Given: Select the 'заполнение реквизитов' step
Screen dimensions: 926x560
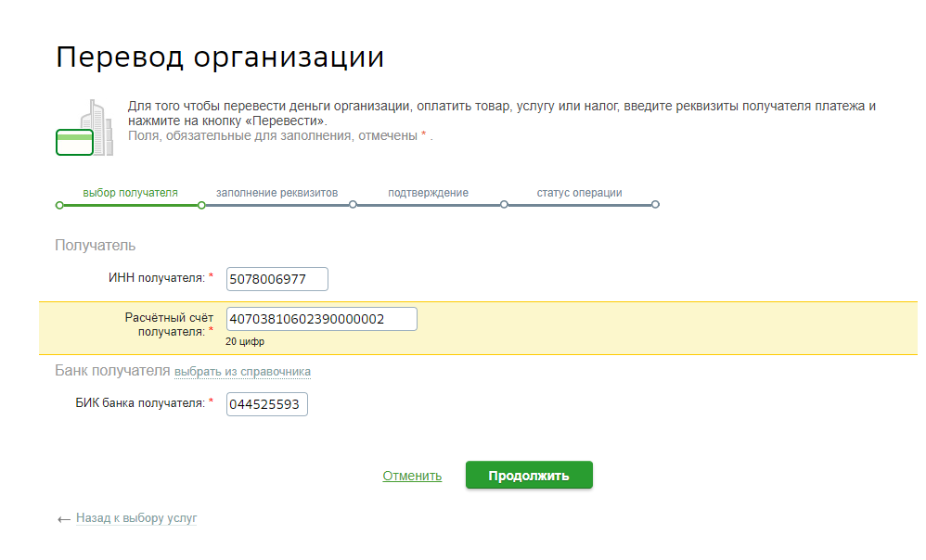Looking at the screenshot, I should (277, 193).
